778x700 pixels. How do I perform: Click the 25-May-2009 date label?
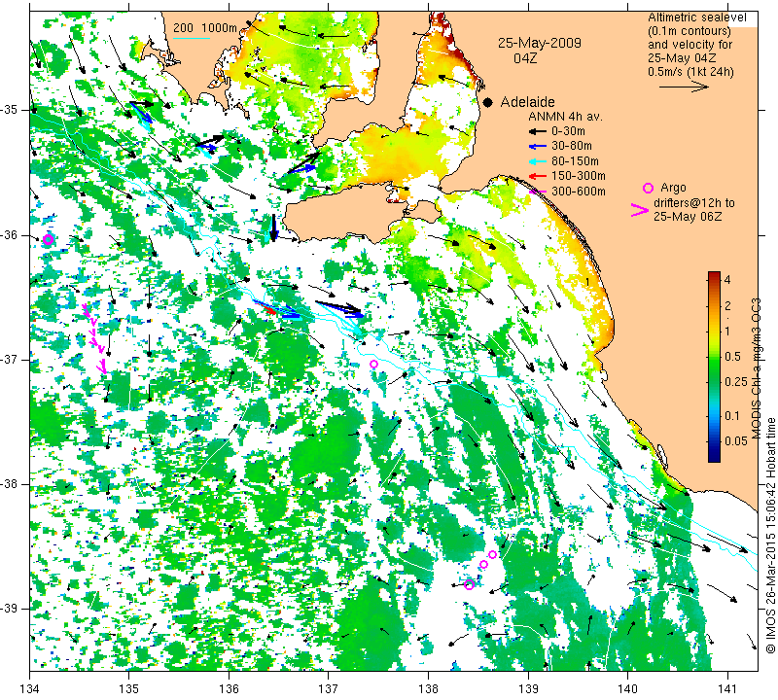540,43
